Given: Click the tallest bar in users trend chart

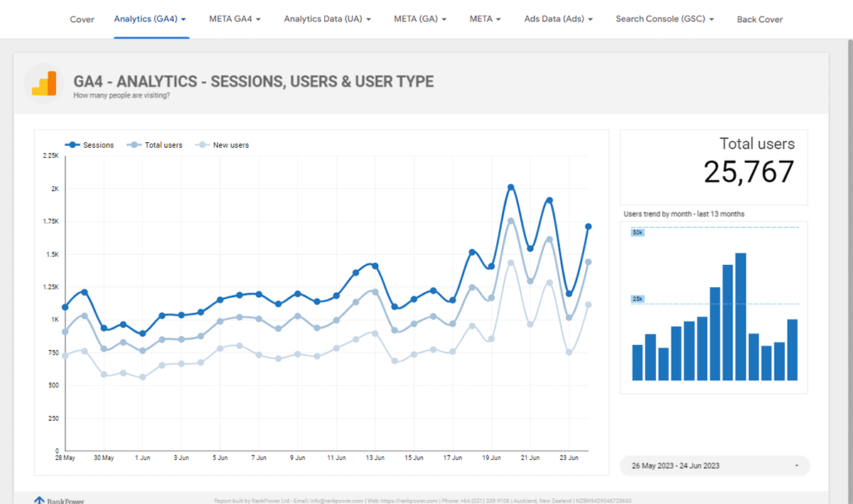Looking at the screenshot, I should tap(741, 316).
